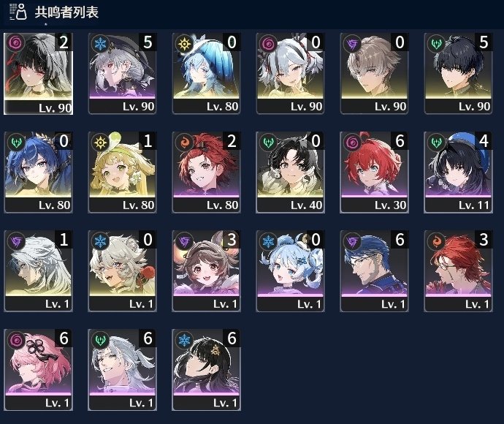Click the Electro icon on the beige-haired Lv. 90 card
This screenshot has height=424, width=504.
click(352, 43)
